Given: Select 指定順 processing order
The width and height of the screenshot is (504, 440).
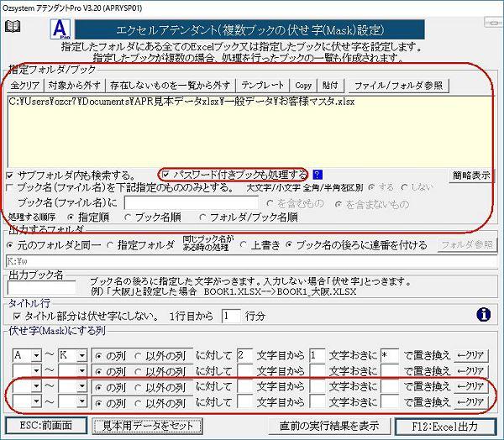Looking at the screenshot, I should click(71, 217).
